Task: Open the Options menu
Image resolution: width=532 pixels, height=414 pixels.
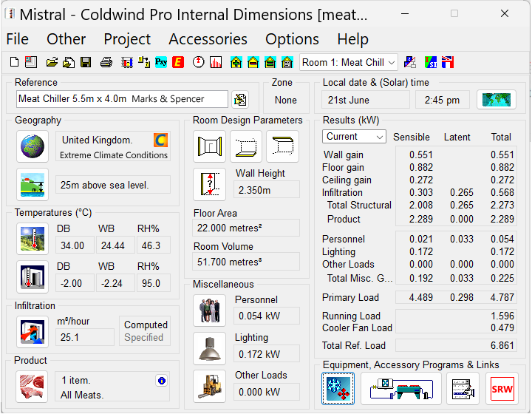Action: [292, 39]
